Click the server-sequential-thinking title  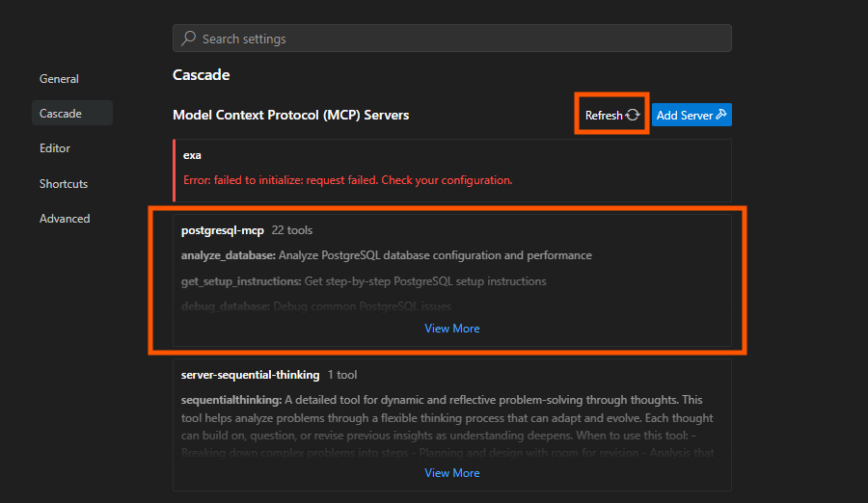(250, 375)
